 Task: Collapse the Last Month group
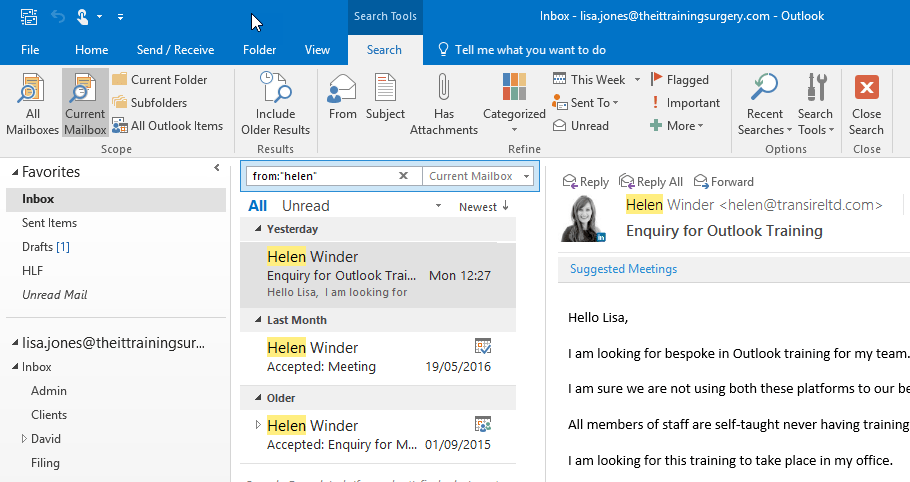click(258, 320)
